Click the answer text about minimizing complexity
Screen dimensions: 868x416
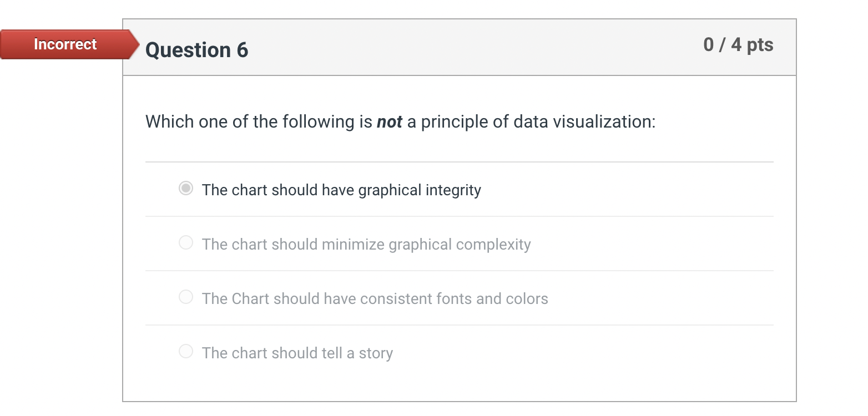[366, 244]
